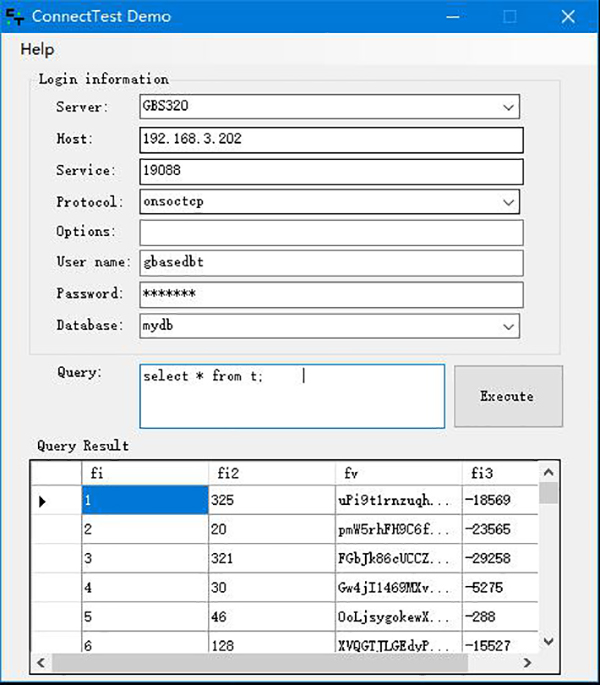Viewport: 600px width, 685px height.
Task: Click the fv column header
Action: (397, 472)
